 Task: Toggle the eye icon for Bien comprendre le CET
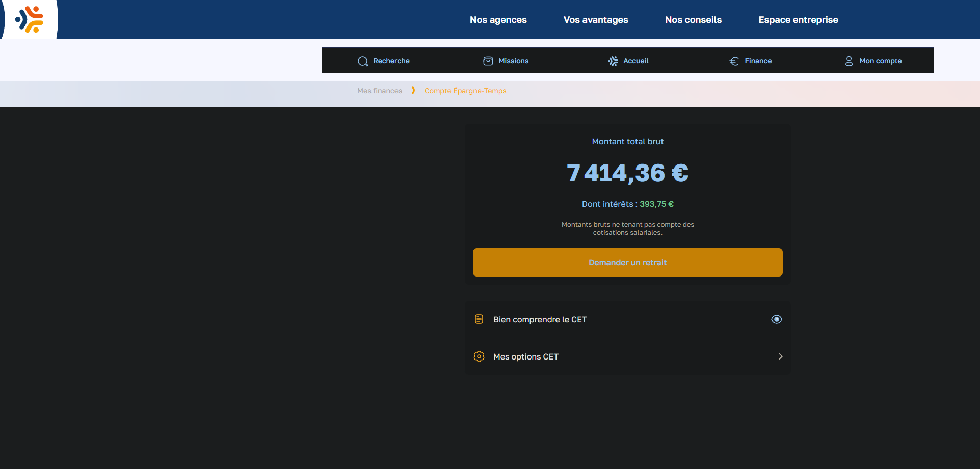(x=776, y=319)
